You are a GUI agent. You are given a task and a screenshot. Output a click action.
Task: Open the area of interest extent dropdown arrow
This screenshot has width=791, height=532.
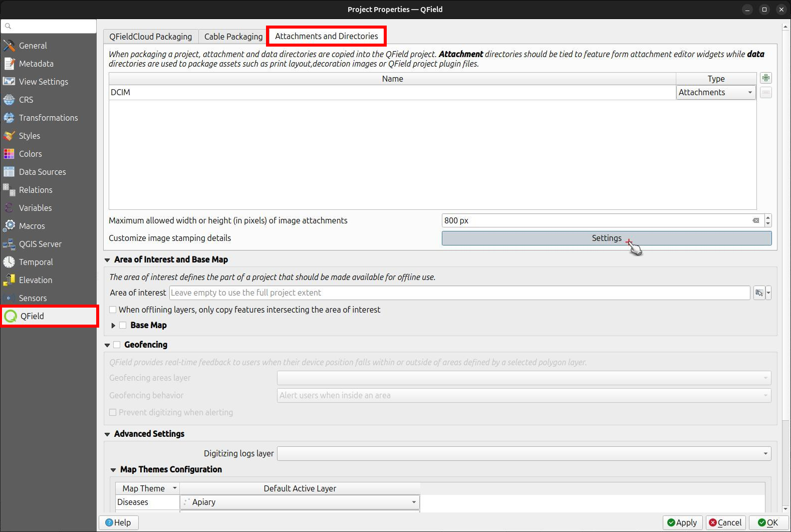pyautogui.click(x=768, y=293)
